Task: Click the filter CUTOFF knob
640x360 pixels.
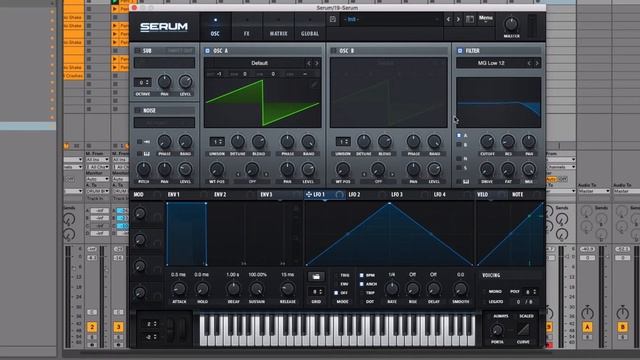Action: click(487, 141)
